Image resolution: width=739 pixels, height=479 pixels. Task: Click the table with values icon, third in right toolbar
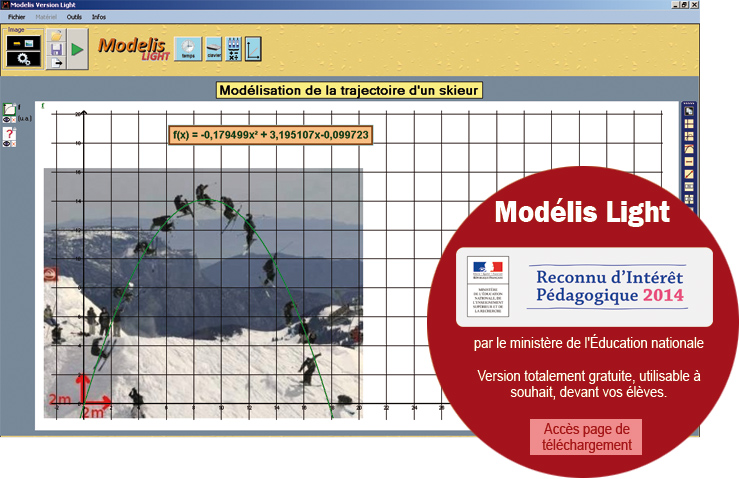point(689,137)
